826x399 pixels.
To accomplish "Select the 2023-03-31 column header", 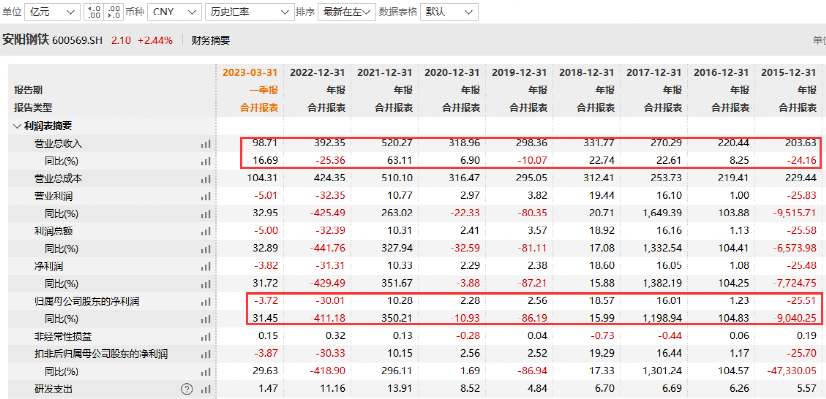I will [250, 73].
